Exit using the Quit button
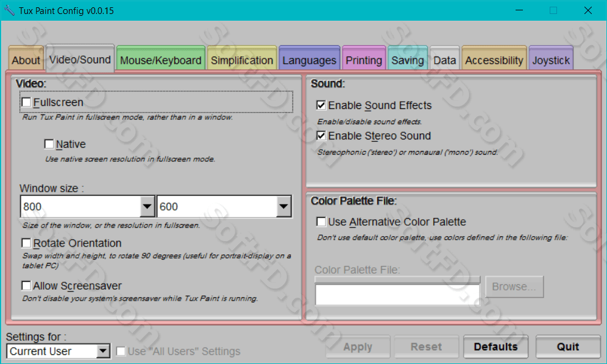607x364 pixels. (x=568, y=346)
